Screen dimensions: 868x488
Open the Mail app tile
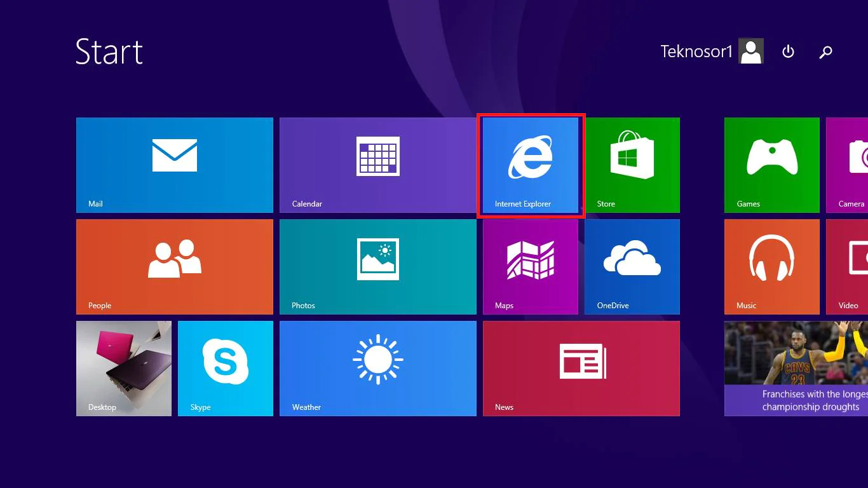[x=175, y=165]
